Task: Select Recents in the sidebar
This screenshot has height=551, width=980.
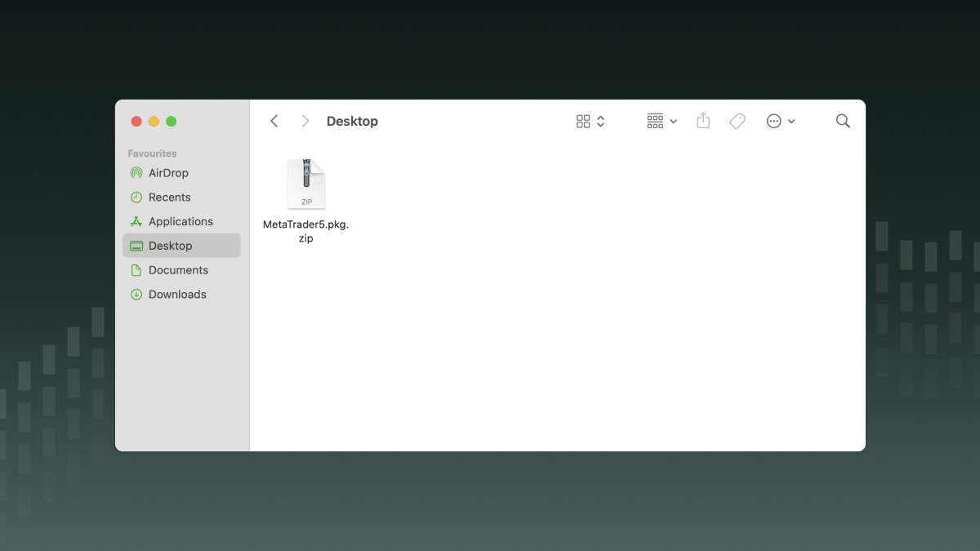Action: point(171,197)
